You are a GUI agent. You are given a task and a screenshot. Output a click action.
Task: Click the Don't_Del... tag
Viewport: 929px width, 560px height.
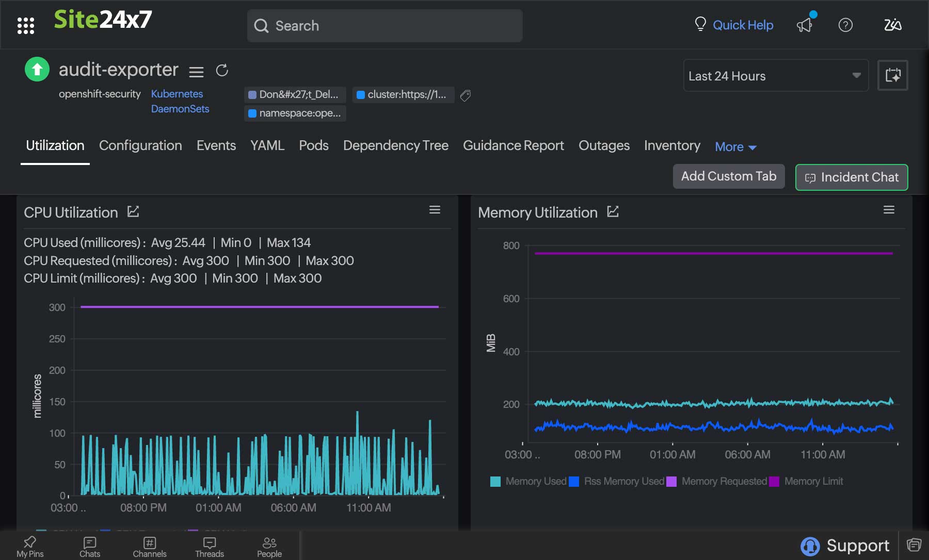click(x=295, y=94)
